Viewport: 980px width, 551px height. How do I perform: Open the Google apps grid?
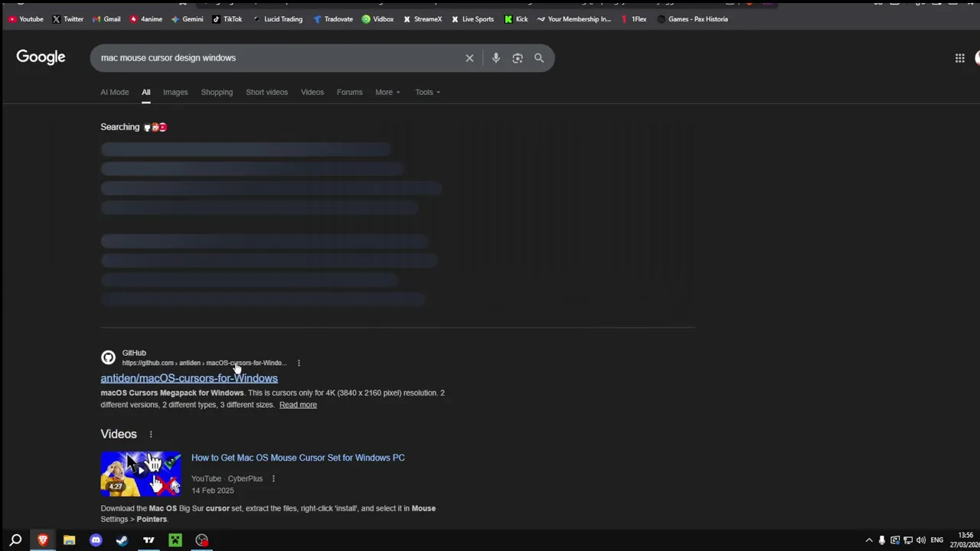[959, 58]
